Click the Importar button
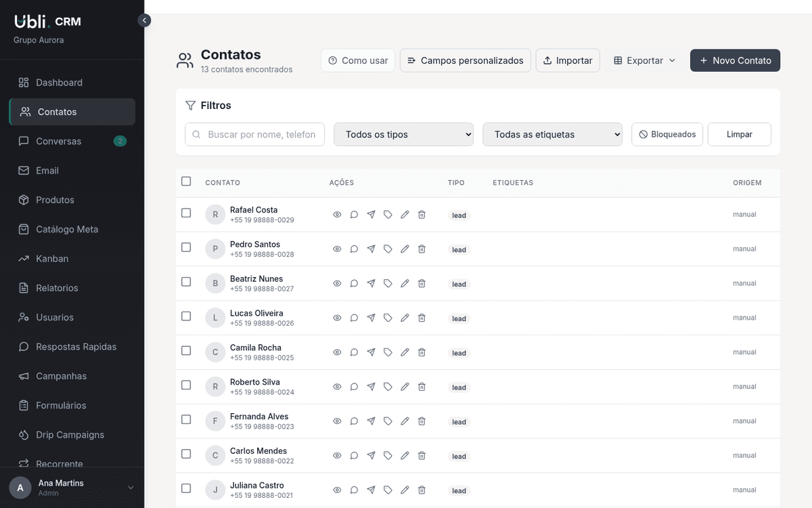The image size is (812, 508). tap(568, 60)
